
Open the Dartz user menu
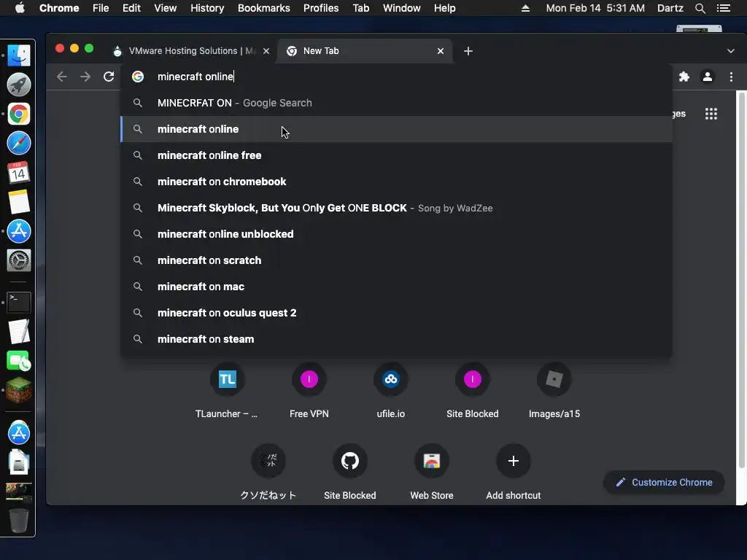click(x=670, y=8)
